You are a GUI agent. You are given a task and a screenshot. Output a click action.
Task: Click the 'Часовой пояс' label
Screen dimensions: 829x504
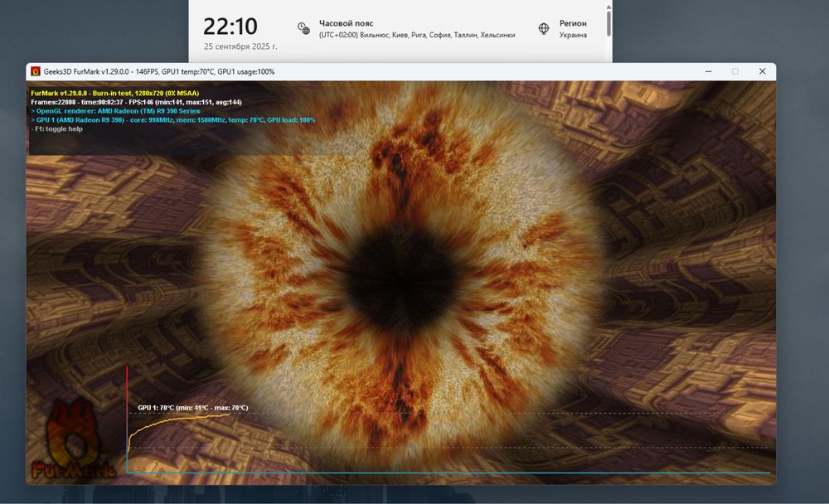coord(346,23)
